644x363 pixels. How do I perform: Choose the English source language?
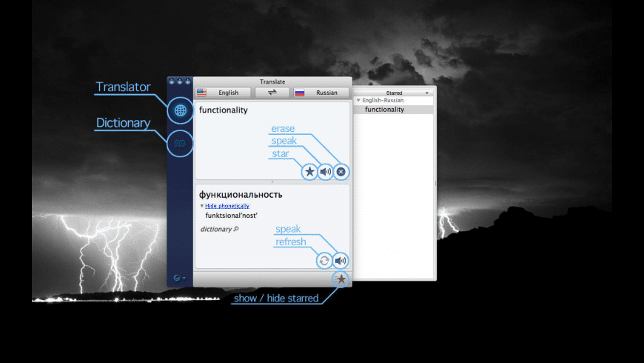(x=223, y=93)
